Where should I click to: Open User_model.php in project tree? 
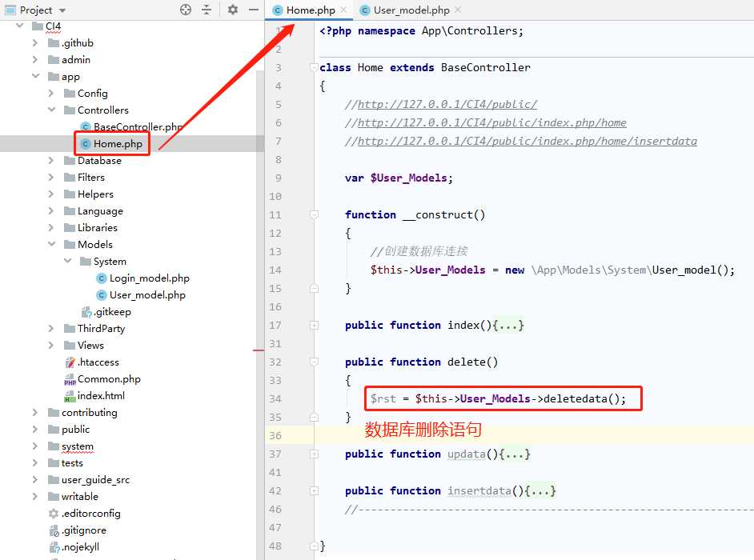(147, 295)
